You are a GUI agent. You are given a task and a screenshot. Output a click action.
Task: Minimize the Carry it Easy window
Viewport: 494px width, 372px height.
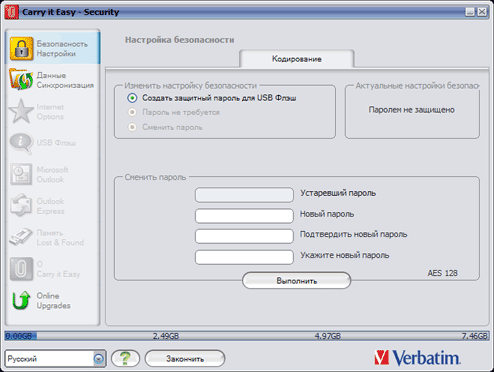tap(470, 12)
